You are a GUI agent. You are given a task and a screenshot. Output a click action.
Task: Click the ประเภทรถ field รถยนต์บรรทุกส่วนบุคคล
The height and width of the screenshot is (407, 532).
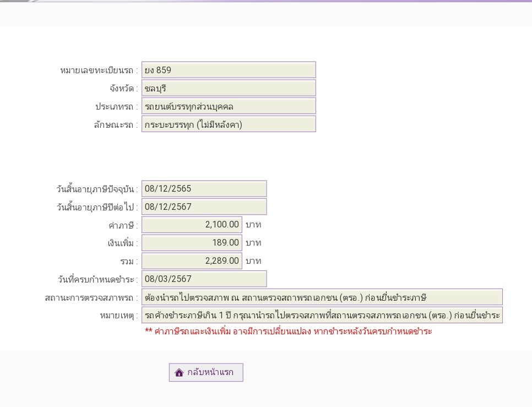(229, 106)
